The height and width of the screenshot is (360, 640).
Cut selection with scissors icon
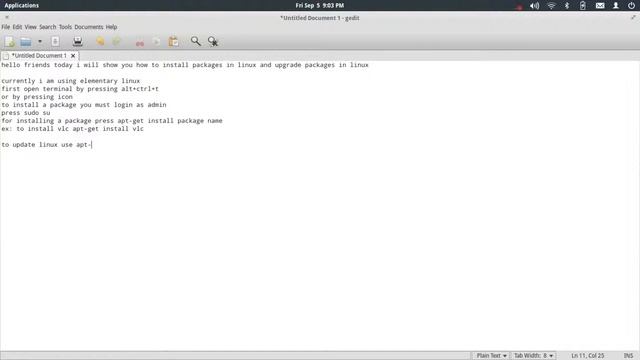[x=140, y=42]
